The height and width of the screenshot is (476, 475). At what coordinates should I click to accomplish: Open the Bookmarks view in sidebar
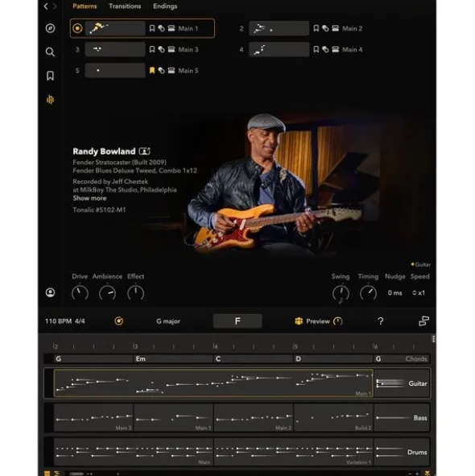tap(50, 76)
